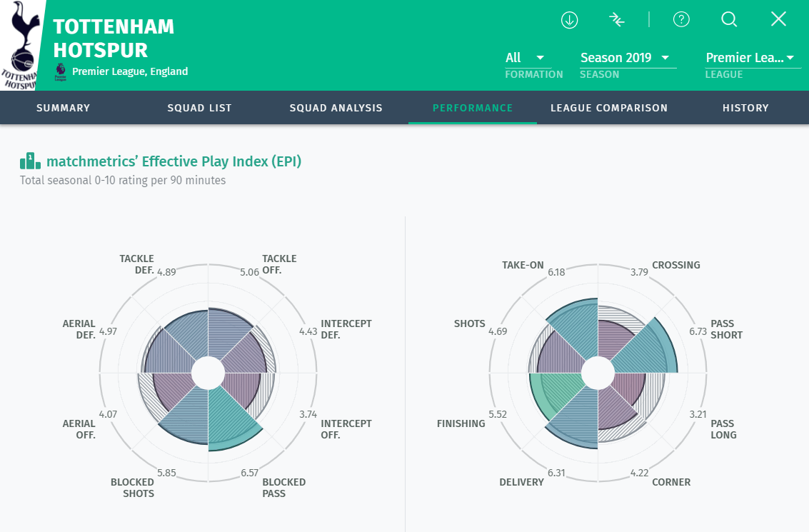Screen dimensions: 809x532
Task: Click the Take-On label
Action: pos(523,265)
